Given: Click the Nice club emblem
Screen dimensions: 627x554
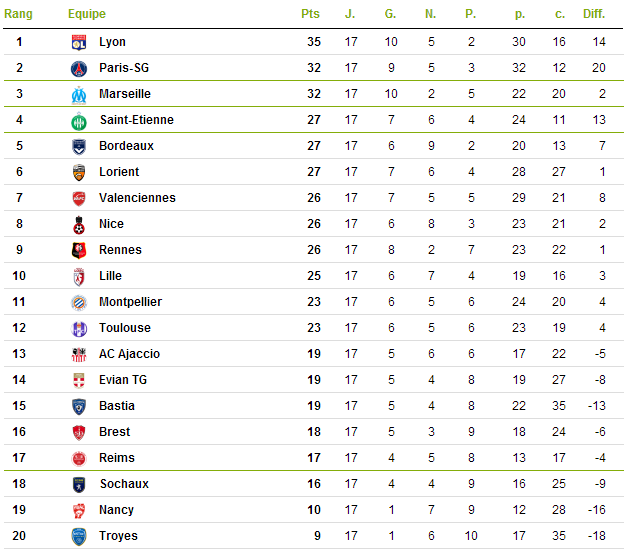Looking at the screenshot, I should point(79,224).
